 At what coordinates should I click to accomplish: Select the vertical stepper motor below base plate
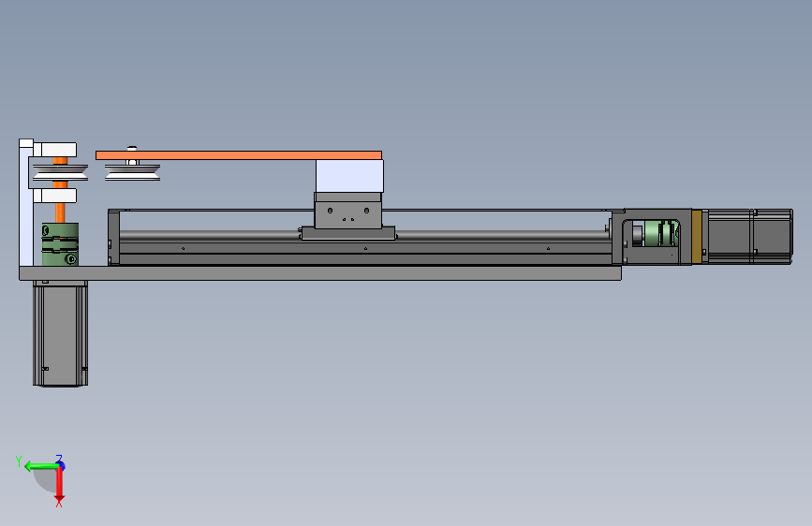tap(60, 334)
